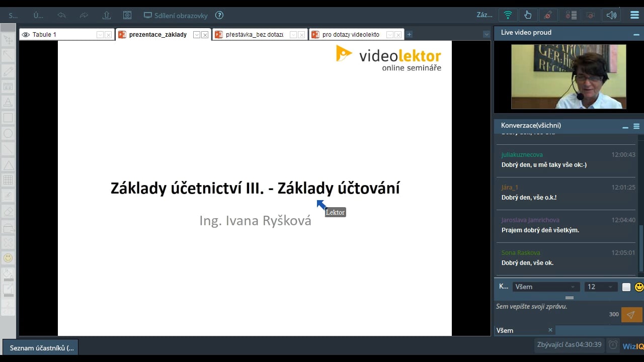Click the redo arrow in top toolbar
The image size is (644, 362).
coord(84,15)
